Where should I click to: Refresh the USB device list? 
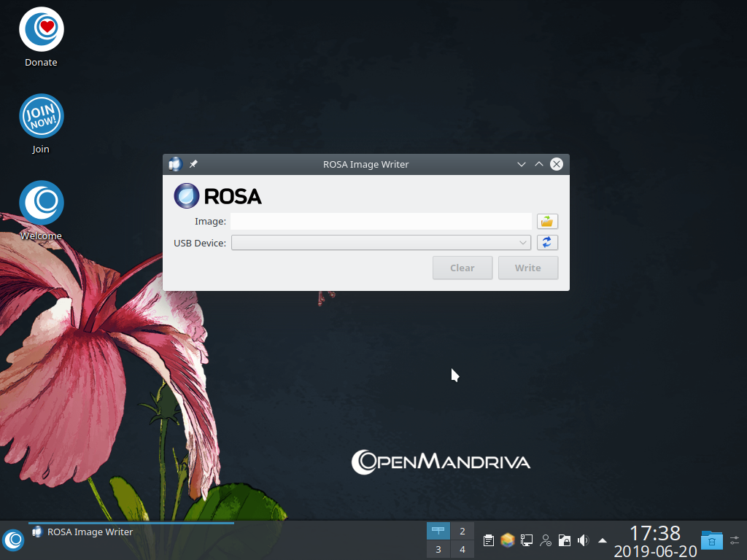click(x=547, y=242)
